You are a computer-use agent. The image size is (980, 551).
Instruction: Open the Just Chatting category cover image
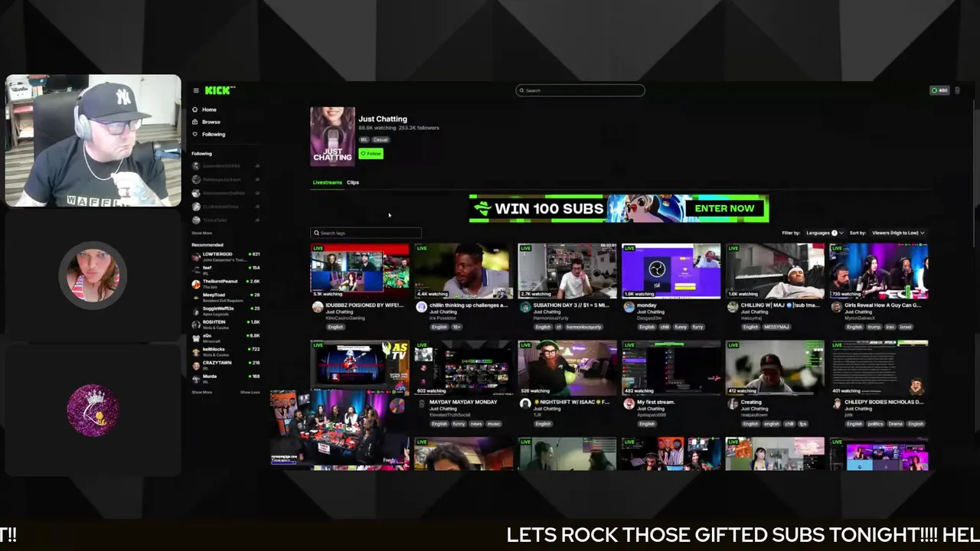(x=332, y=136)
